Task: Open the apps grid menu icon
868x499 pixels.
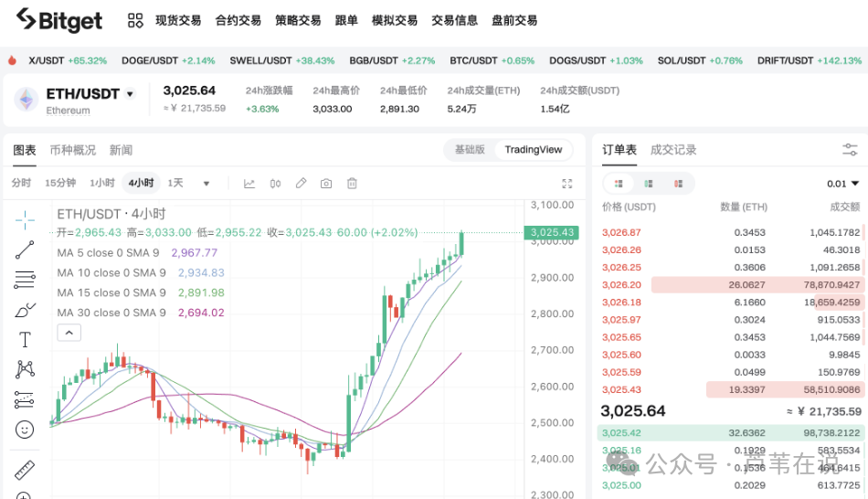Action: (135, 21)
